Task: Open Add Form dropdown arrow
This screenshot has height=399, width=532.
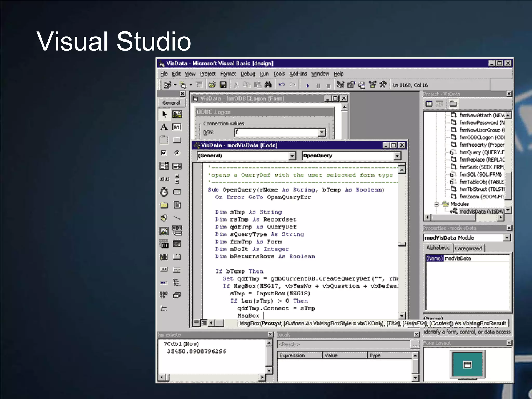Action: (191, 85)
